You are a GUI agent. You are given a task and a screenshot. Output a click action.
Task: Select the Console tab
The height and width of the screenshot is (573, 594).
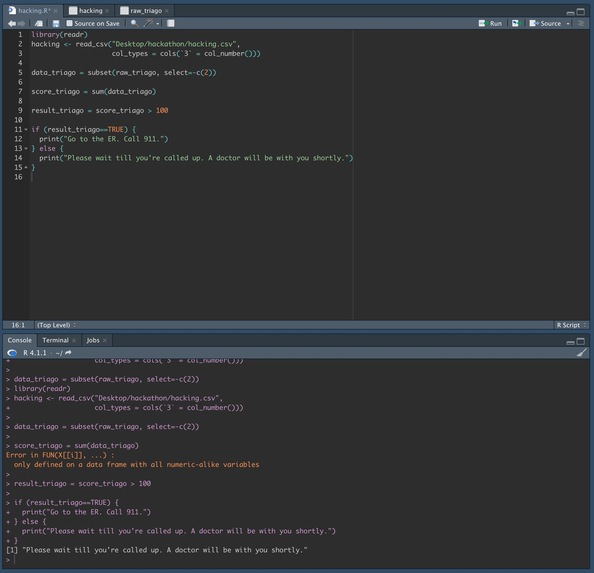(20, 340)
